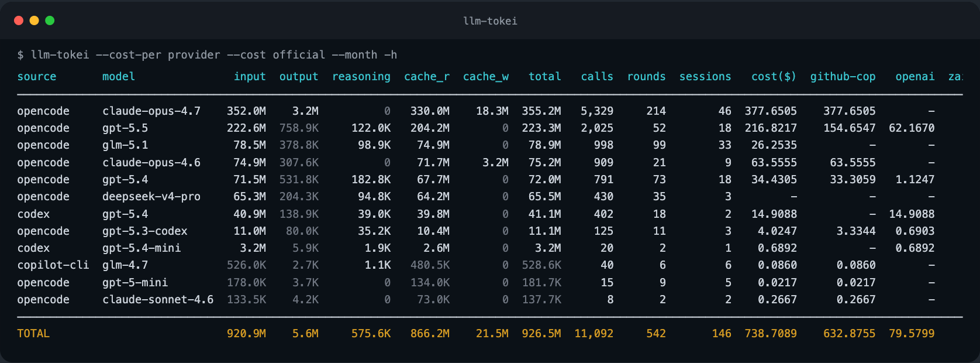Image resolution: width=980 pixels, height=363 pixels.
Task: Click total github-cop 632.8755
Action: [850, 334]
